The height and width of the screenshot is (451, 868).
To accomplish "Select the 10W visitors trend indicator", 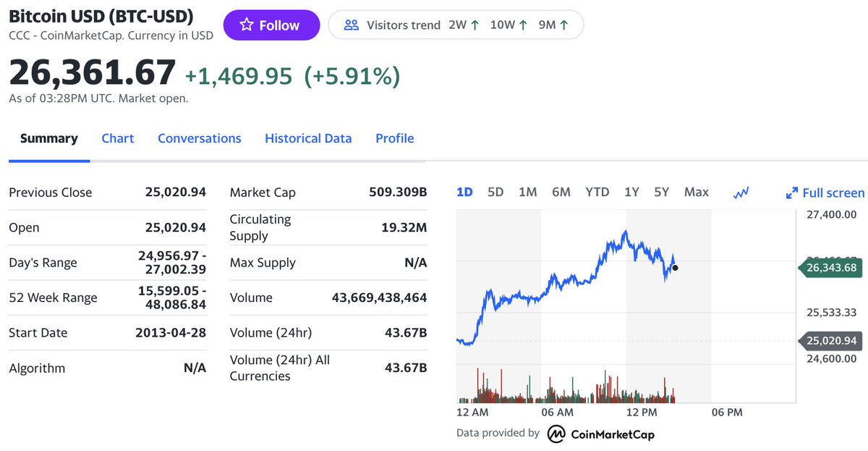I will click(509, 25).
